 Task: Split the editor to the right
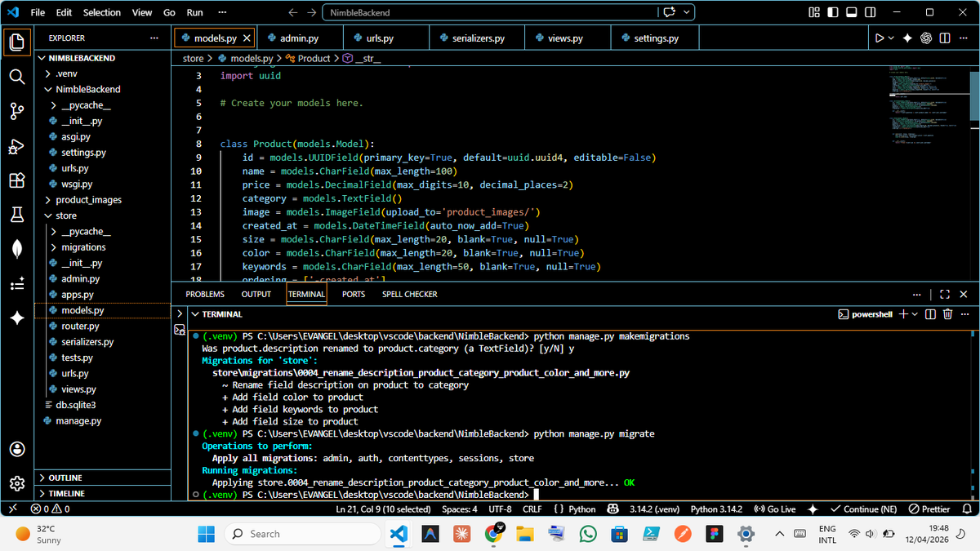tap(945, 38)
